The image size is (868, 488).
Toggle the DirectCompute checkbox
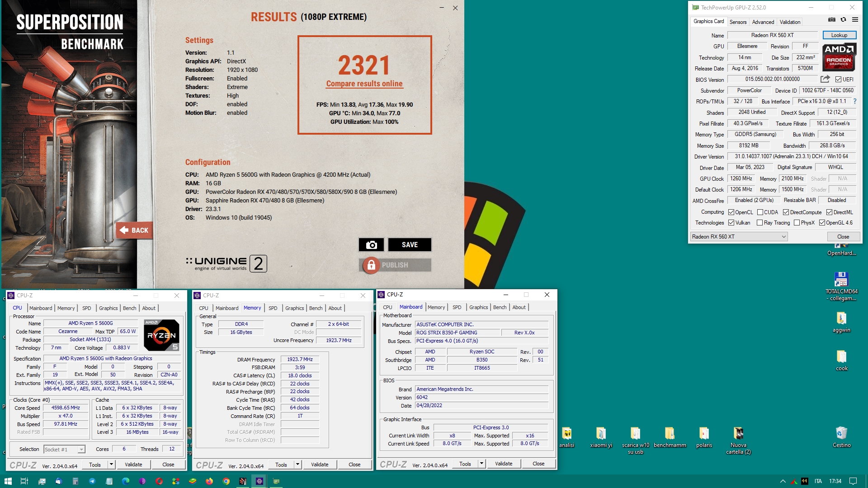tap(786, 212)
